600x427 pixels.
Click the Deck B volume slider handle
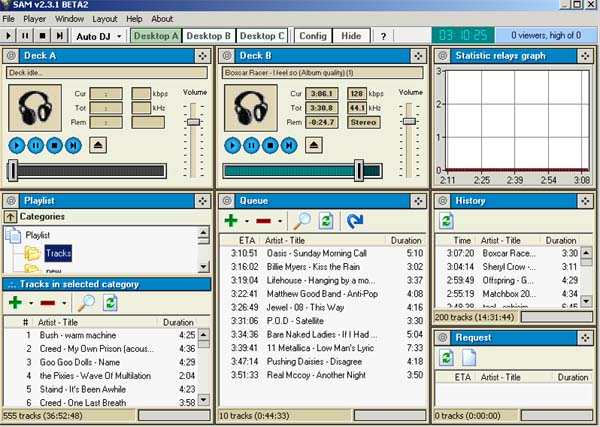409,121
